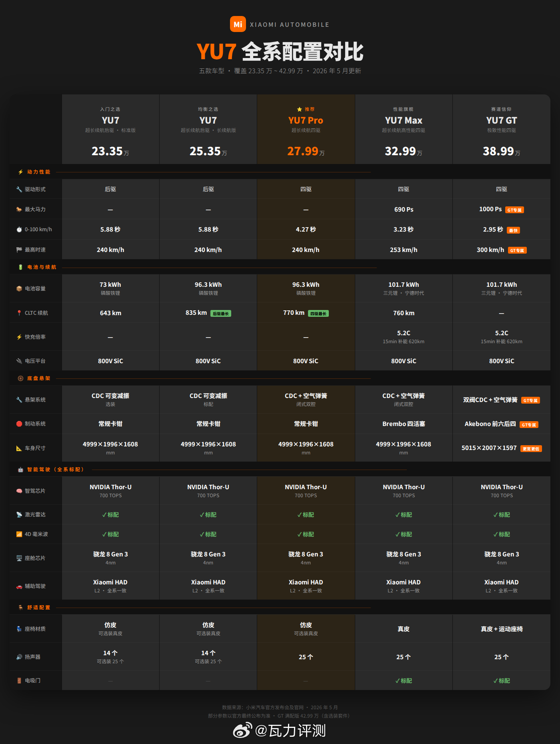Click the 760 km range value
Screen dimensions: 560x744
coord(404,313)
